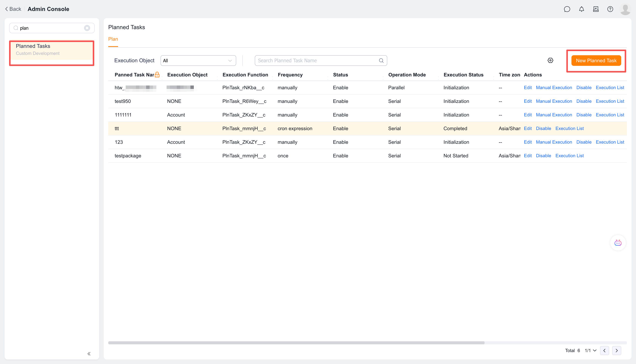
Task: Clear the sidebar search text
Action: (x=87, y=28)
